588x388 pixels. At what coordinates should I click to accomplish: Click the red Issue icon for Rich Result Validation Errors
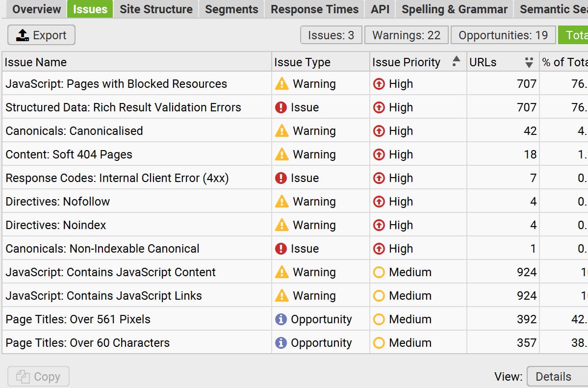[x=281, y=107]
